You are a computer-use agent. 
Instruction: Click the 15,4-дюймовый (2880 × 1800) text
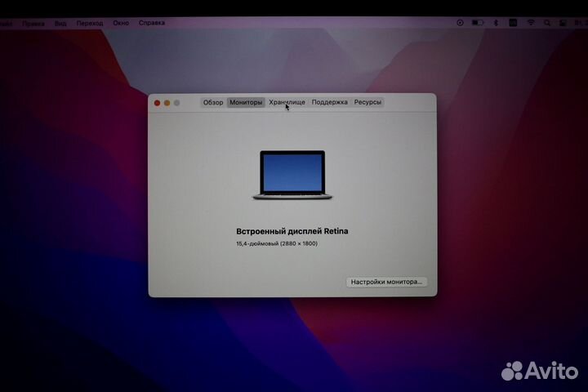tap(277, 243)
